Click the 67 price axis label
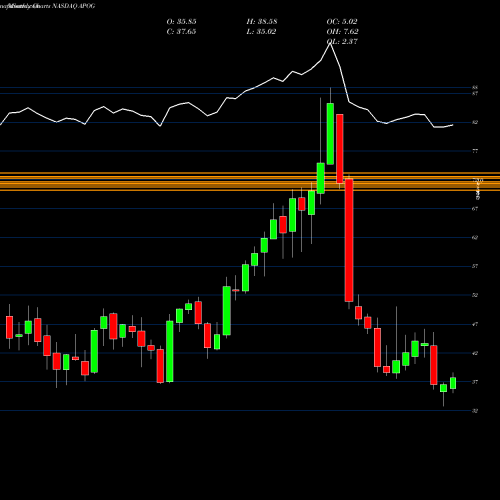The width and height of the screenshot is (500, 500). [475, 209]
